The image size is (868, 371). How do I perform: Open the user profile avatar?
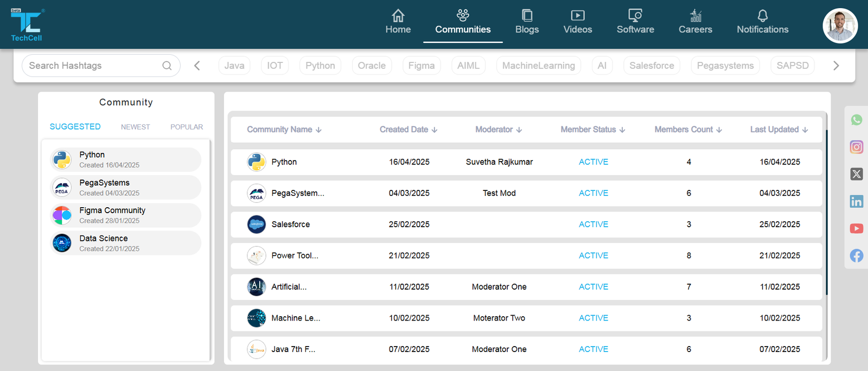pos(840,25)
